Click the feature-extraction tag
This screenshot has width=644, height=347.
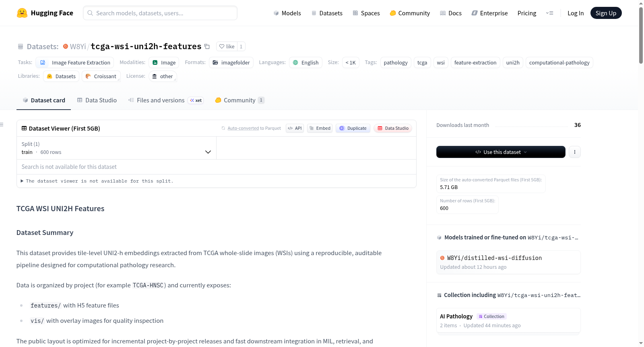(x=475, y=62)
